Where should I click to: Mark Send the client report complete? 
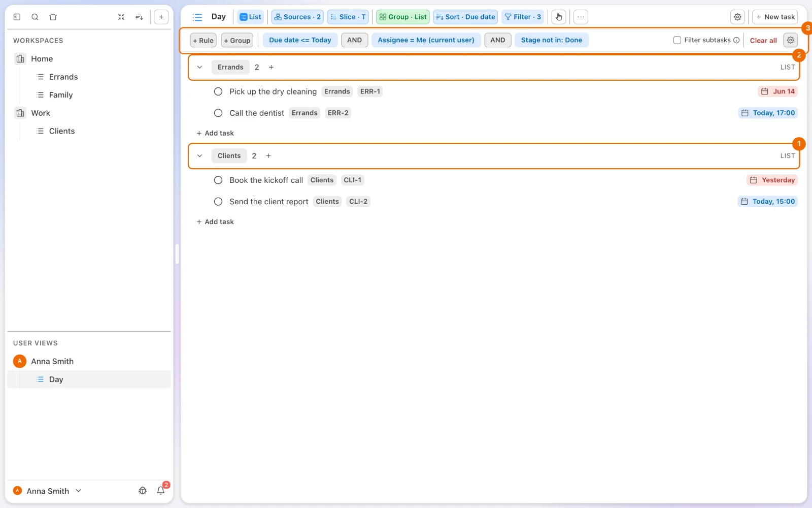218,202
